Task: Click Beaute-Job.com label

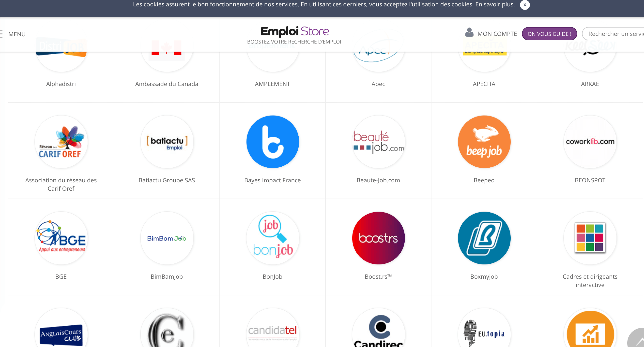Action: (378, 180)
